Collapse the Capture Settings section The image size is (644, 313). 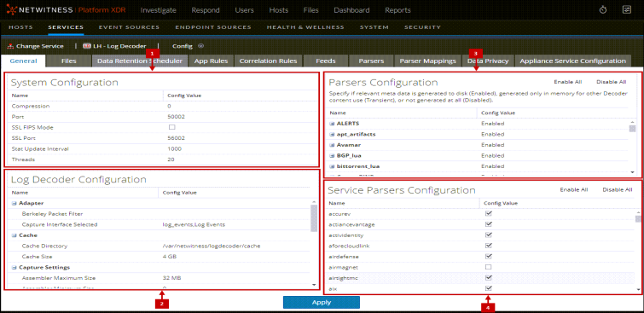(15, 268)
